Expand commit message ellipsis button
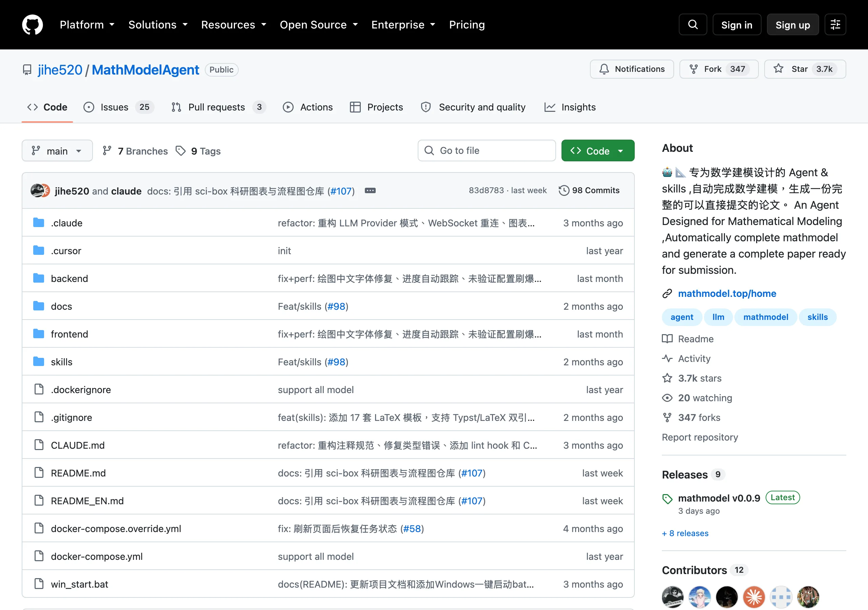The height and width of the screenshot is (610, 868). click(370, 190)
